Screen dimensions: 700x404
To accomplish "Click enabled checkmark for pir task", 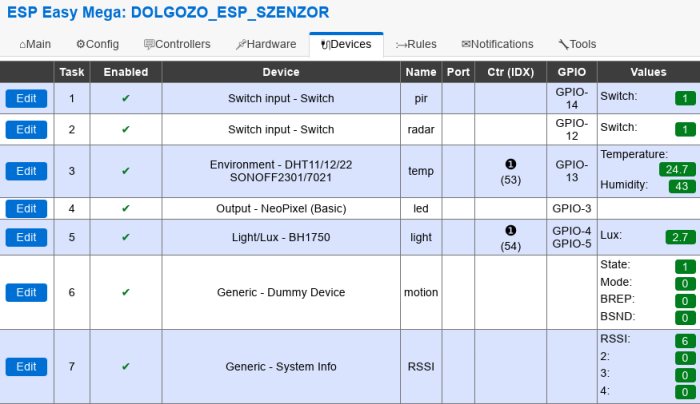I will [126, 98].
